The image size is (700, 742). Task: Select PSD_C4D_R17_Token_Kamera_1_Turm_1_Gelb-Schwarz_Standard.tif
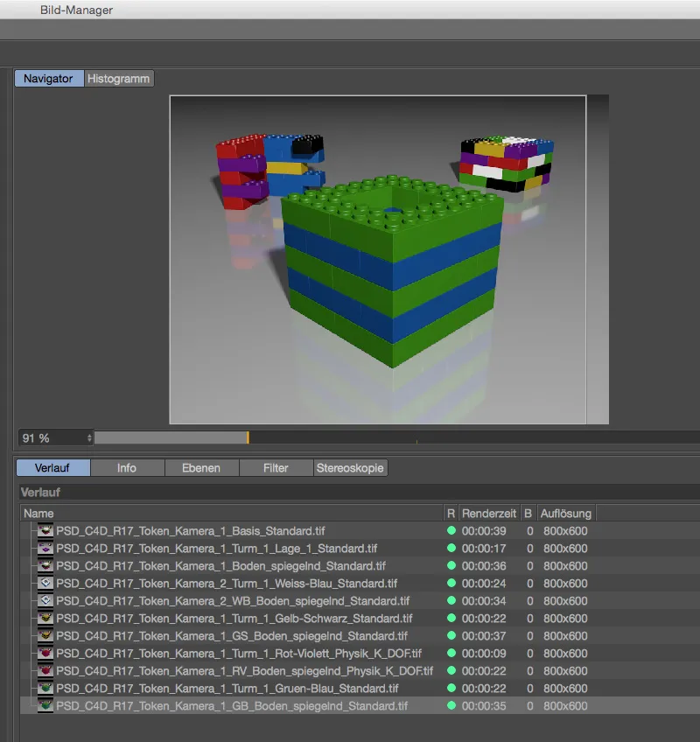pyautogui.click(x=234, y=619)
